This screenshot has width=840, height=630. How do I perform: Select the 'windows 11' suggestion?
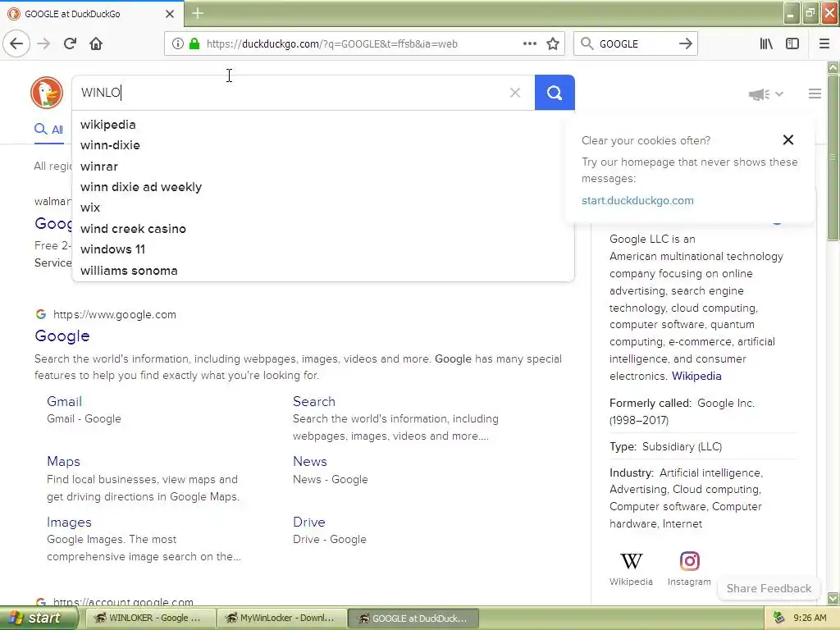(x=323, y=249)
